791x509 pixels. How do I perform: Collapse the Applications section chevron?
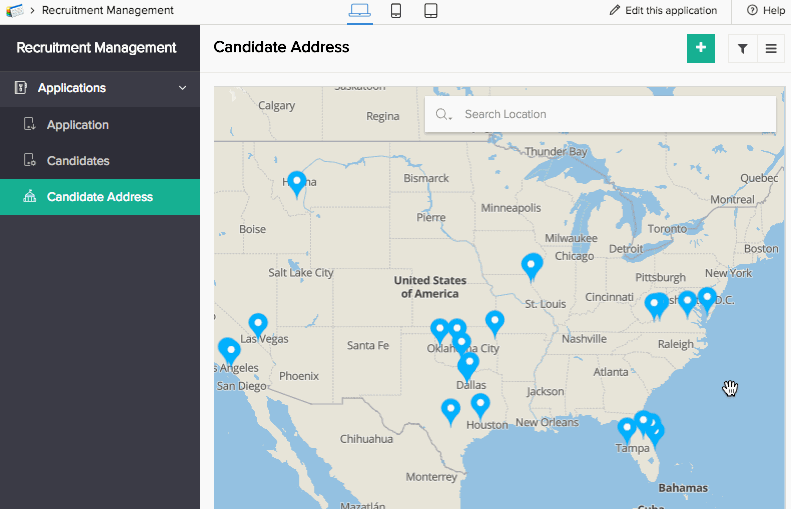(x=183, y=88)
